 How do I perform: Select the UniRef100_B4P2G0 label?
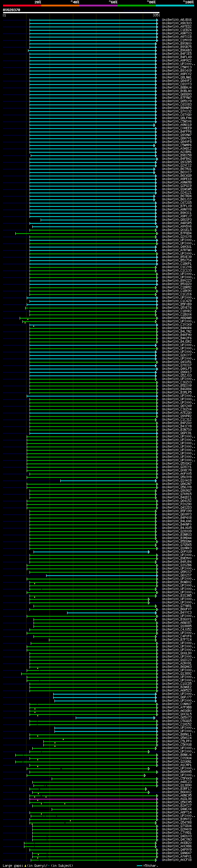[x=177, y=423]
